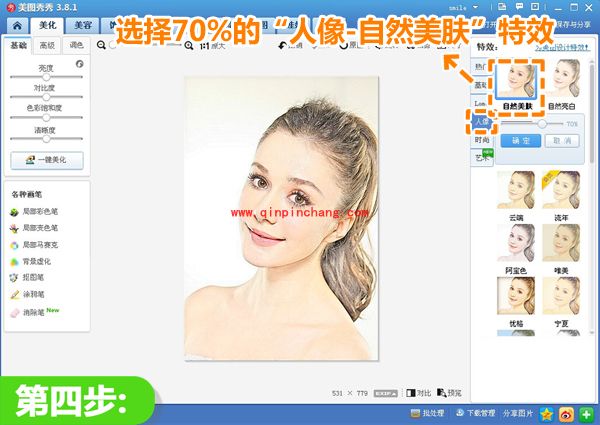The height and width of the screenshot is (425, 600).
Task: Switch to the 时尚 effects category
Action: coord(482,140)
